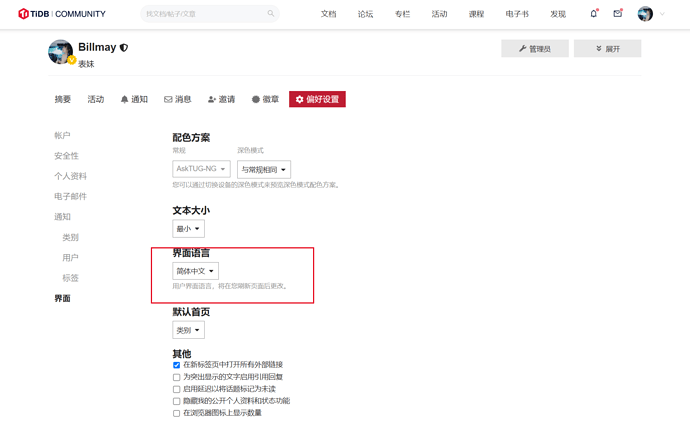Image resolution: width=690 pixels, height=421 pixels.
Task: Click the yellow verified badge on avatar
Action: pyautogui.click(x=72, y=59)
